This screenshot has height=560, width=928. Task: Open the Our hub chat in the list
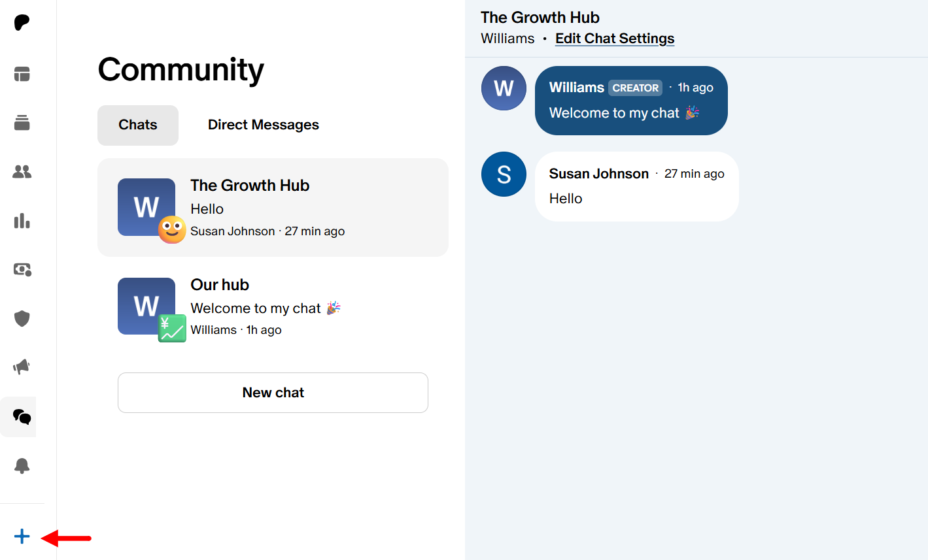[273, 306]
